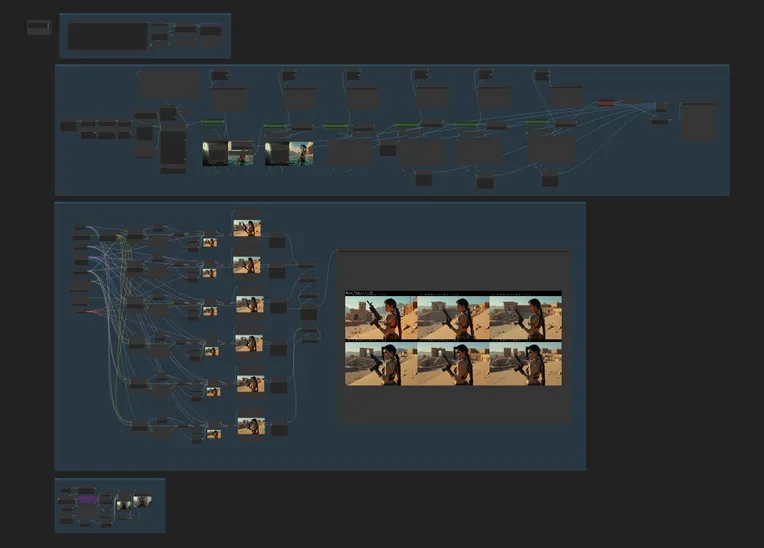Select the third preview thumbnail in the middle group column
The width and height of the screenshot is (764, 548).
(x=249, y=304)
